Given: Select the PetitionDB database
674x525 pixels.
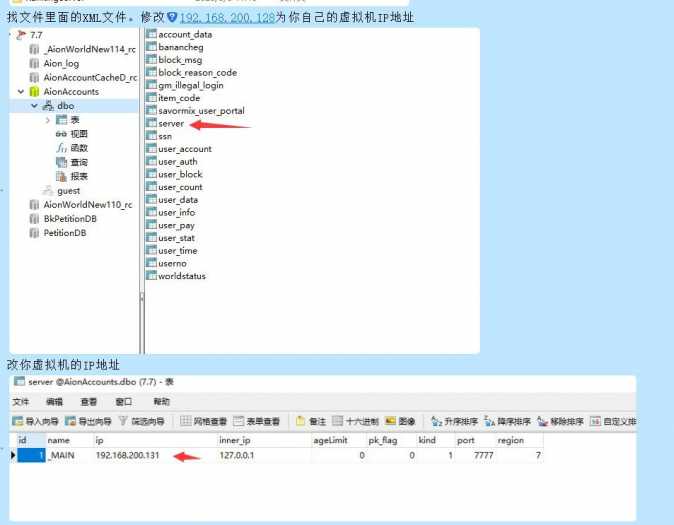Looking at the screenshot, I should pyautogui.click(x=58, y=233).
